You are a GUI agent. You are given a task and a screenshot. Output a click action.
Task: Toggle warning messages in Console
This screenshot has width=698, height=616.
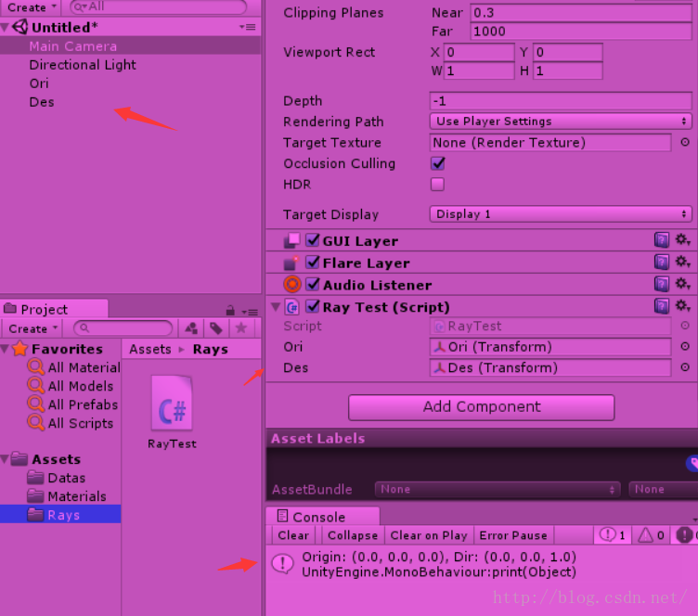click(x=652, y=535)
